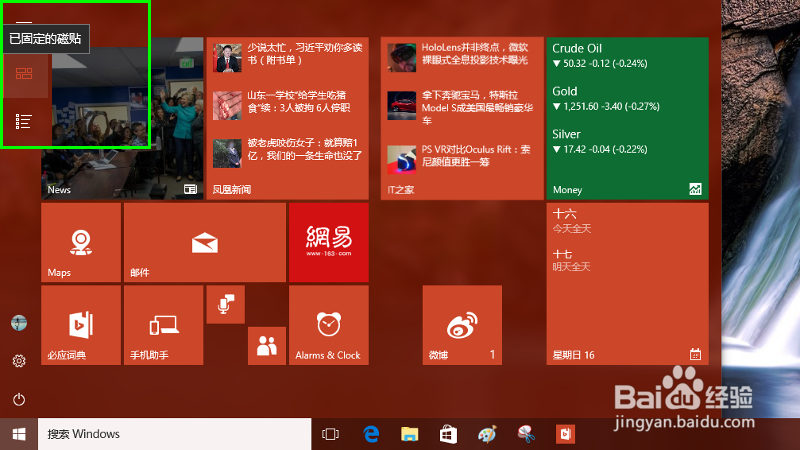Open the Store from taskbar
This screenshot has width=800, height=450.
(x=448, y=434)
